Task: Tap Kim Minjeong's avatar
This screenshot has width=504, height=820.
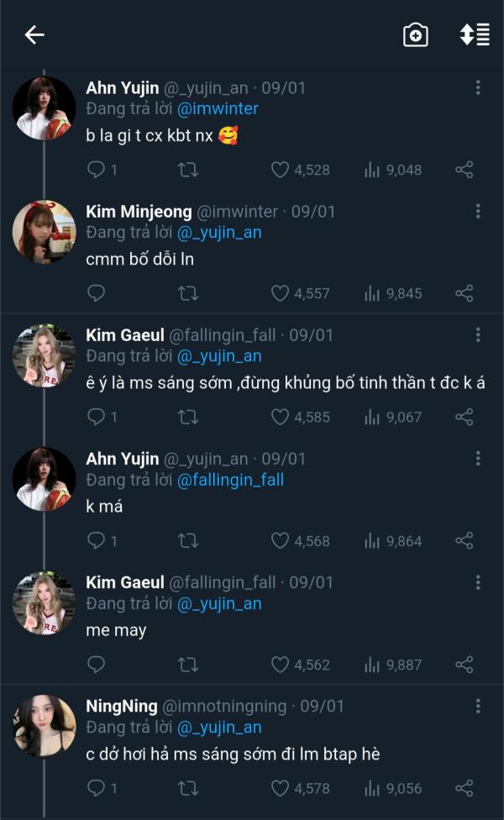Action: tap(45, 231)
